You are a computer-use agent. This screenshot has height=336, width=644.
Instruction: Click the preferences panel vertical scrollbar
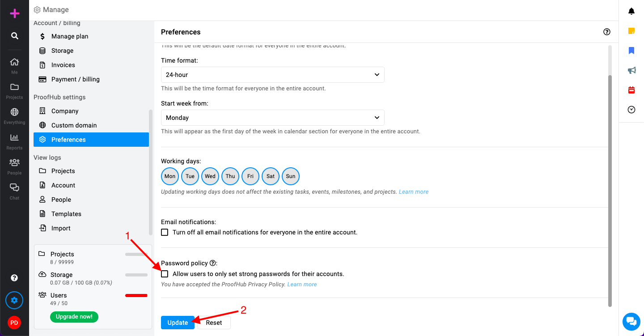(610, 191)
